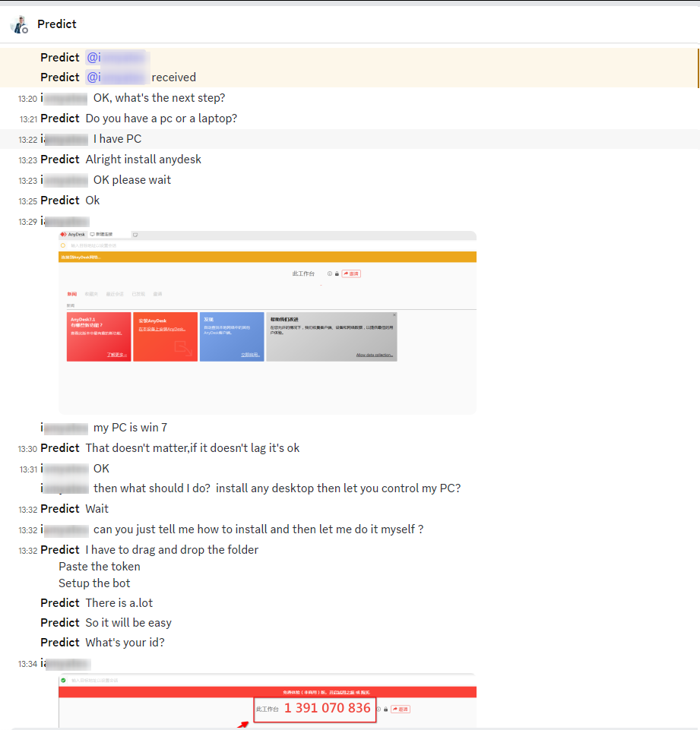Click the blue Discover card in AnyDesk screenshot
The image size is (700, 730).
(x=232, y=337)
